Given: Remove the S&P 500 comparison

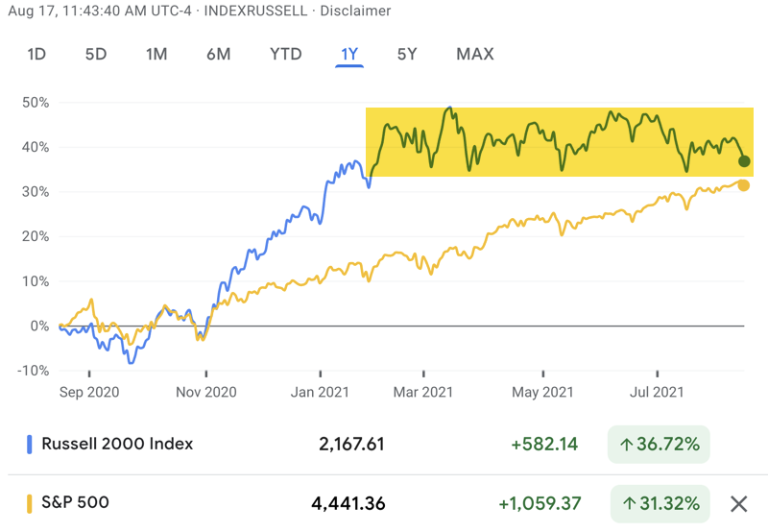Looking at the screenshot, I should (x=738, y=503).
